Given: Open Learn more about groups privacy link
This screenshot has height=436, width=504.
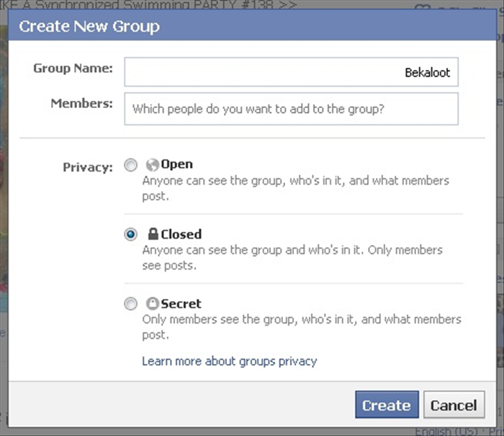Looking at the screenshot, I should coord(230,361).
